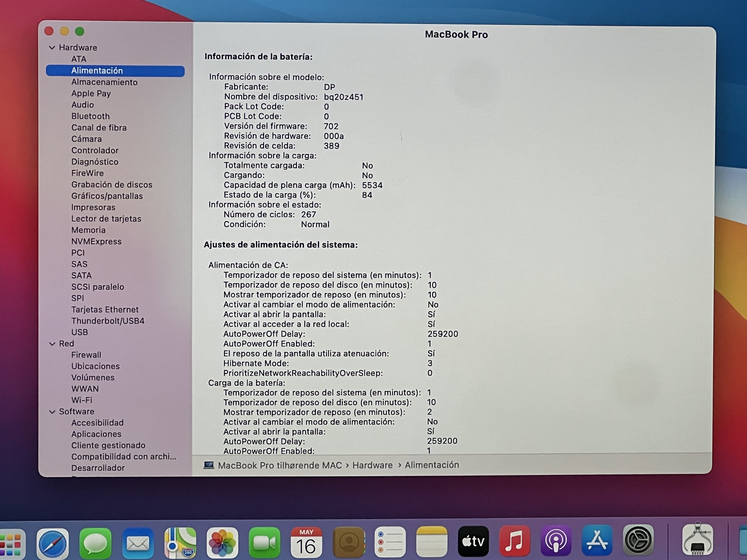Open System Preferences gear icon
Viewport: 747px width, 560px height.
coord(638,540)
